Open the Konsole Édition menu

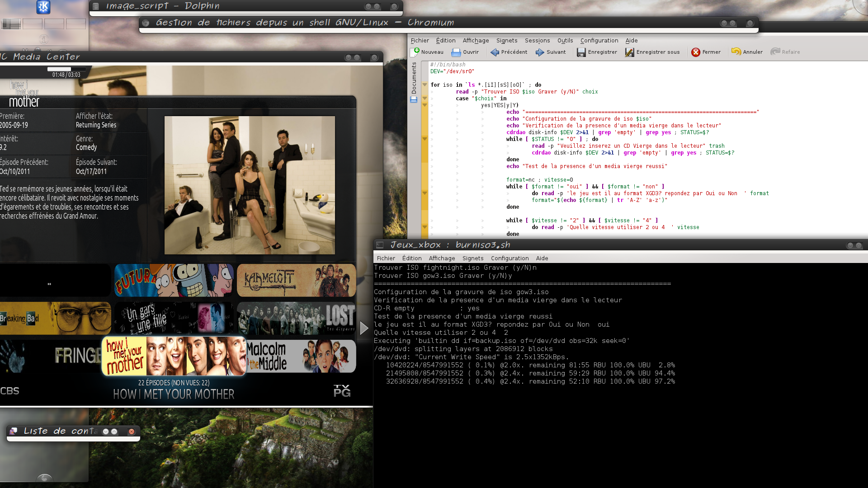412,258
